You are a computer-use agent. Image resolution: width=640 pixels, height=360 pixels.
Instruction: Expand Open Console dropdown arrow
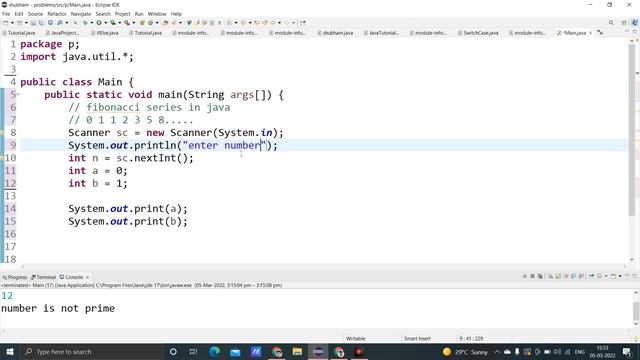pos(620,276)
